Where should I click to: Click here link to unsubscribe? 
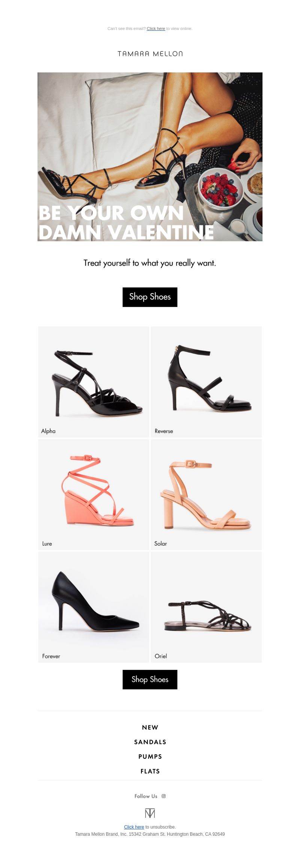click(134, 827)
